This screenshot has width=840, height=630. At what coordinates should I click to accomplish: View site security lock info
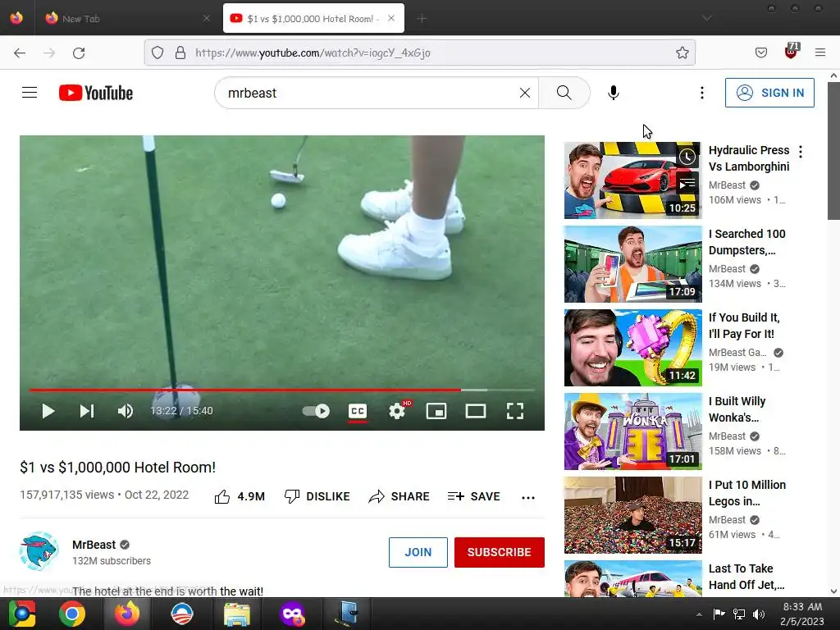pyautogui.click(x=180, y=52)
